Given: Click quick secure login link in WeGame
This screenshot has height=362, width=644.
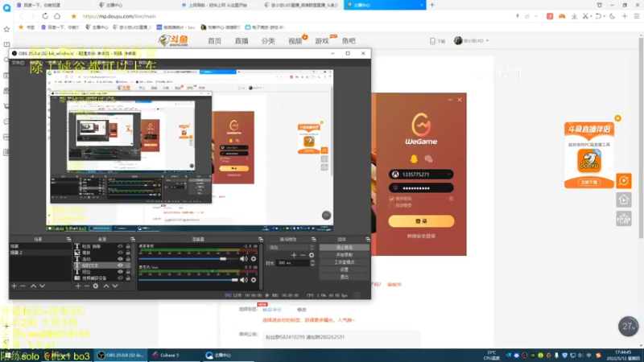Looking at the screenshot, I should tap(421, 236).
